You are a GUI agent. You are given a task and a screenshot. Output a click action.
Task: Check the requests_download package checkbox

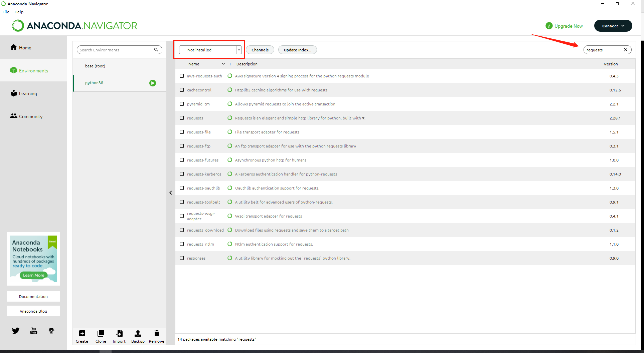coord(182,230)
